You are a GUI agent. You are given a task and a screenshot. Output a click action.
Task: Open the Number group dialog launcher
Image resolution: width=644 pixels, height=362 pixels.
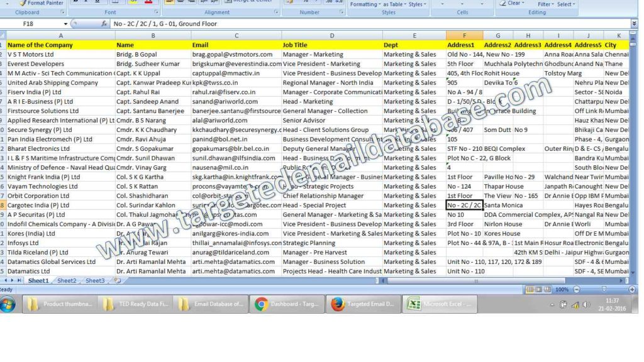click(x=341, y=13)
